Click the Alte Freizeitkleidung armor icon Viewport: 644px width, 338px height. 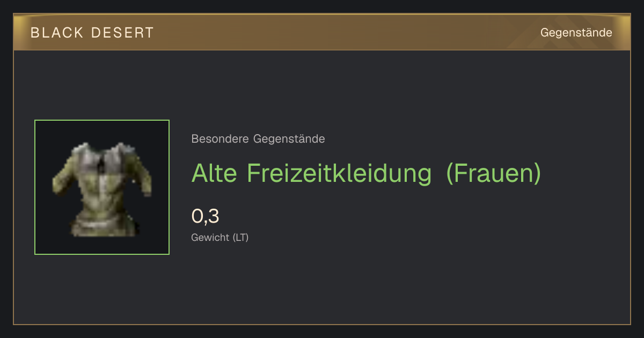pyautogui.click(x=102, y=189)
